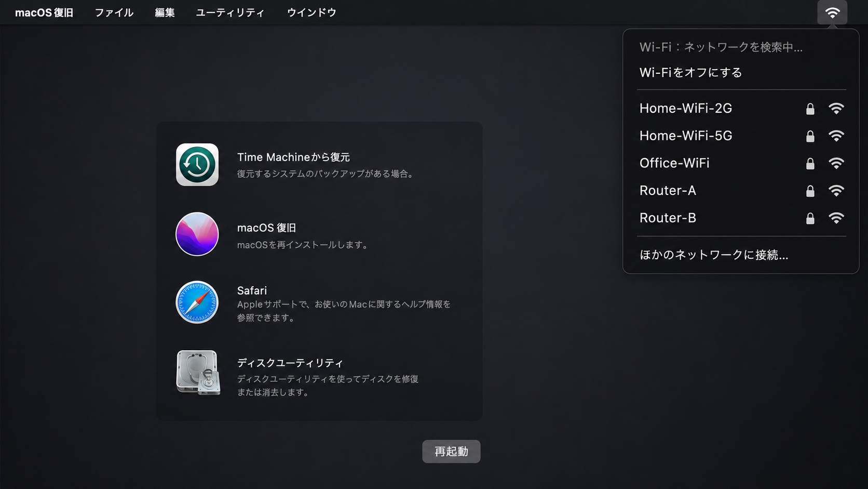
Task: Click the signal icon beside Home-WiFi-2G
Action: coord(836,108)
